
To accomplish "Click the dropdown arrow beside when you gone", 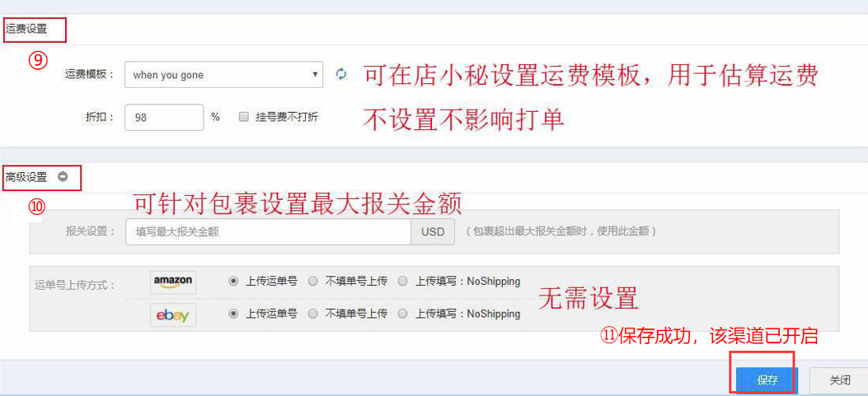I will pos(314,74).
